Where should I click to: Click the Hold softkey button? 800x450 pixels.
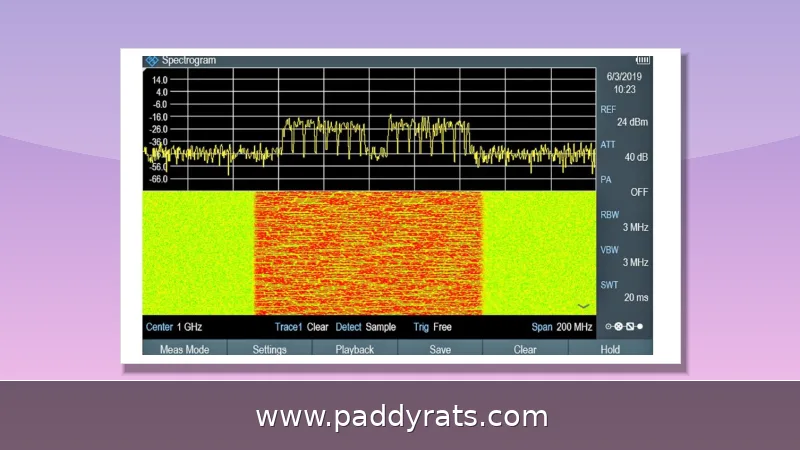tap(610, 349)
